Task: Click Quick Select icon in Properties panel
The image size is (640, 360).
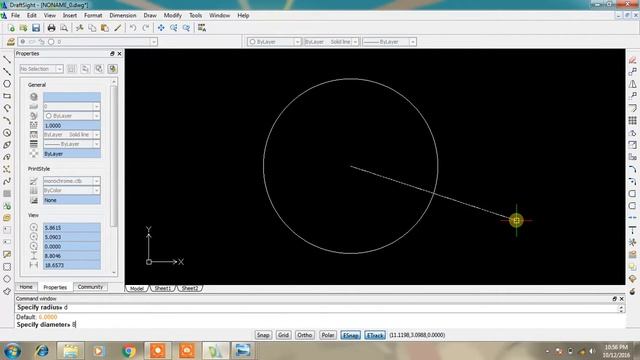Action: coord(113,69)
